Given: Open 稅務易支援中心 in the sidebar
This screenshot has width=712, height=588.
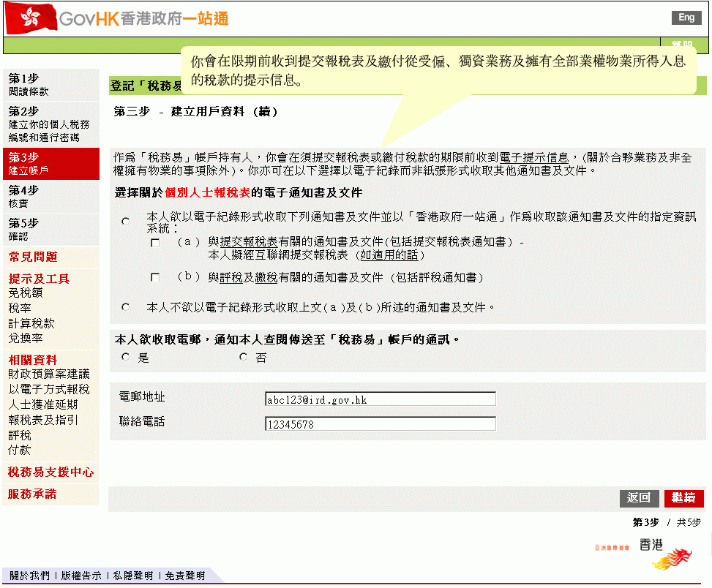Looking at the screenshot, I should [x=50, y=472].
